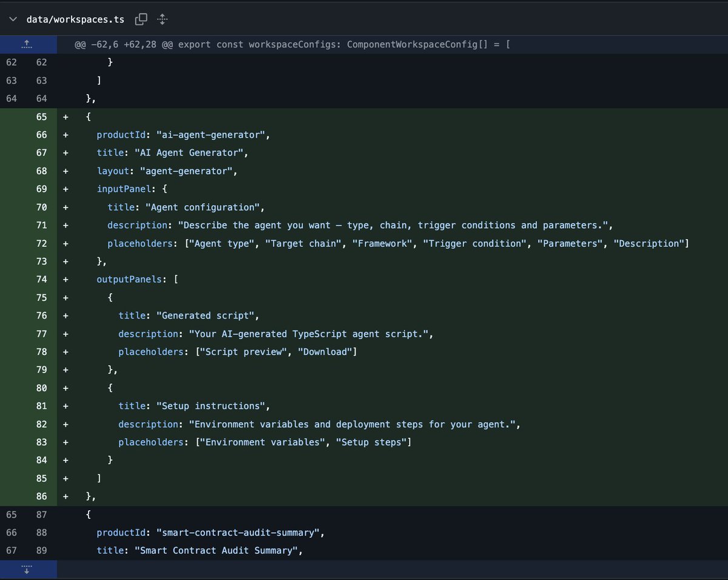The image size is (728, 580).
Task: Click the data/workspaces.ts file name
Action: click(75, 19)
